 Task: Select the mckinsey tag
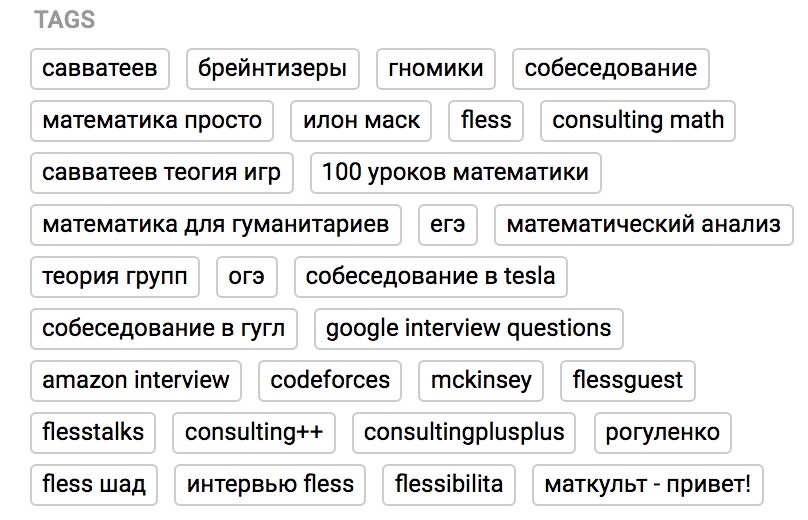point(481,381)
